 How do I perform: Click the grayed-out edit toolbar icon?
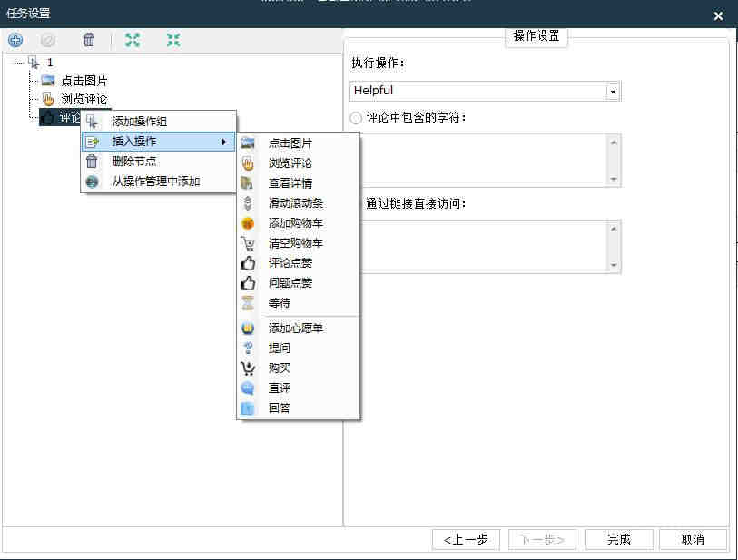[48, 40]
